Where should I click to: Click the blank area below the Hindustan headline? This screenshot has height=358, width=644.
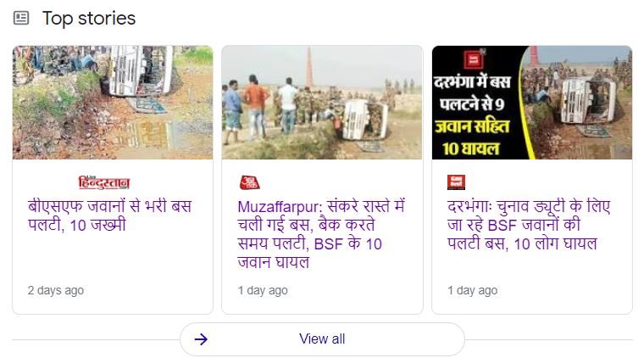[113, 257]
